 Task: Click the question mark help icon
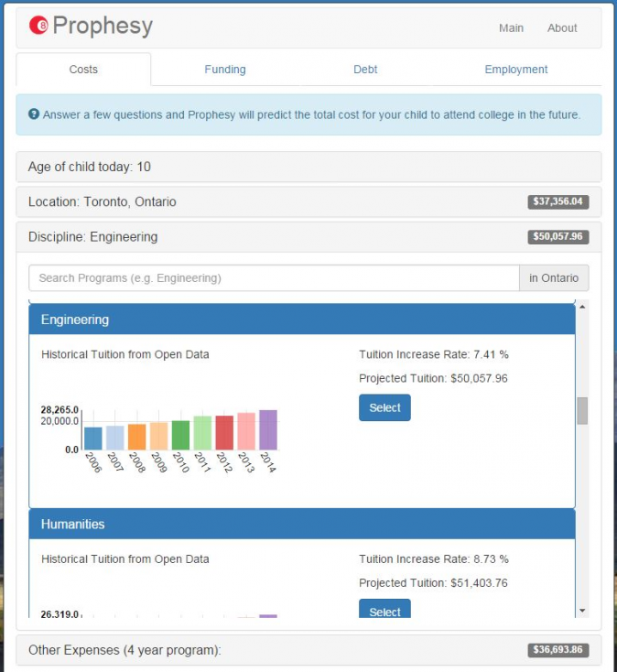tap(34, 115)
